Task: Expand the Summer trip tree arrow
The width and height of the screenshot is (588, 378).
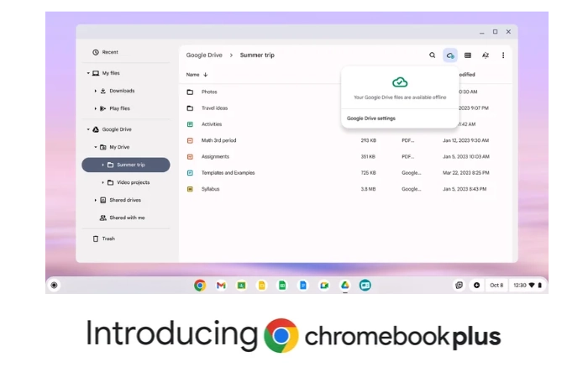Action: coord(102,165)
